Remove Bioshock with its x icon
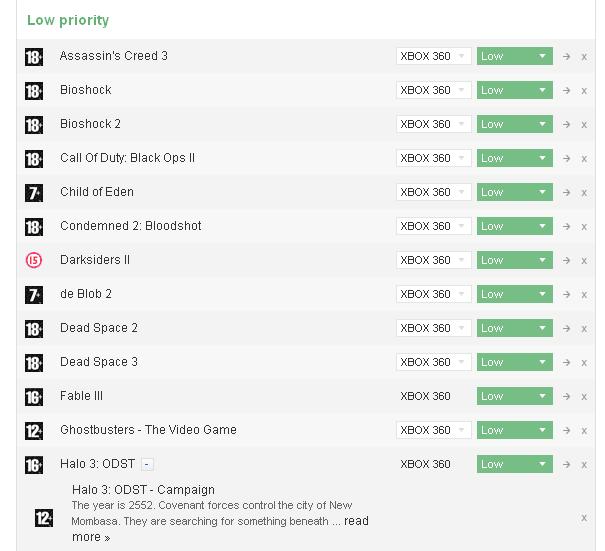 [584, 91]
